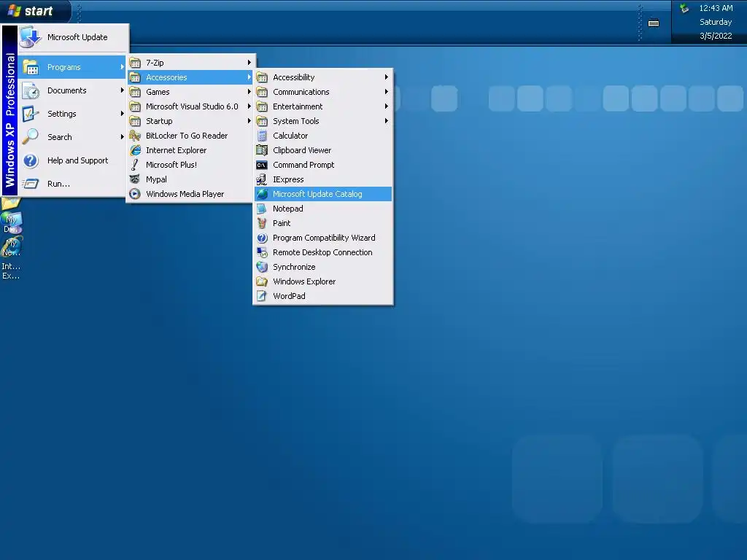Expand the Startup submenu arrow

click(249, 121)
